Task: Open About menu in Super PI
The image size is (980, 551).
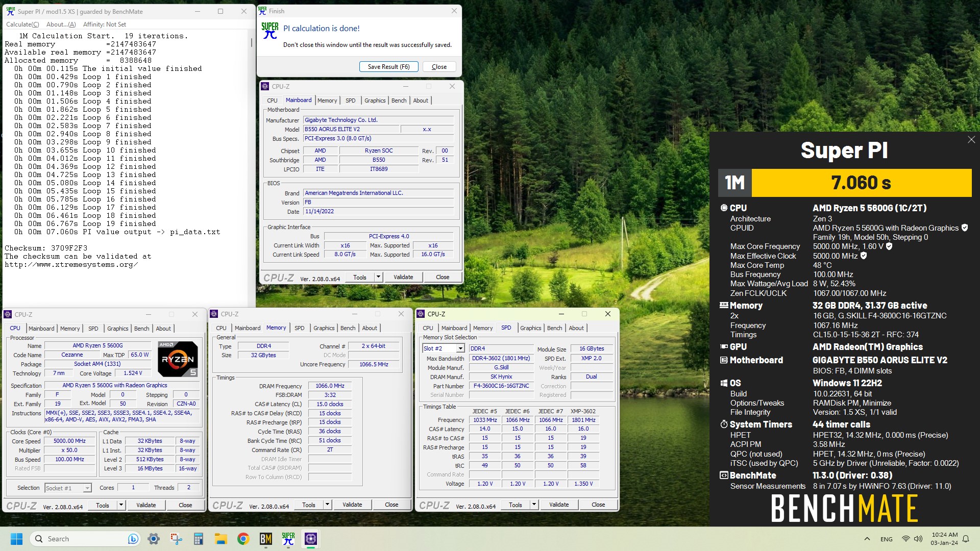Action: (x=61, y=24)
